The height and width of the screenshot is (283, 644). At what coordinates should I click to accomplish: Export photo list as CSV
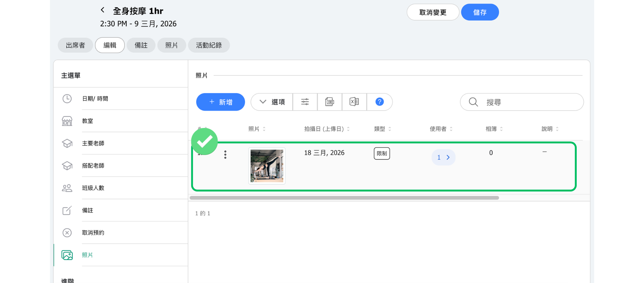click(x=329, y=102)
